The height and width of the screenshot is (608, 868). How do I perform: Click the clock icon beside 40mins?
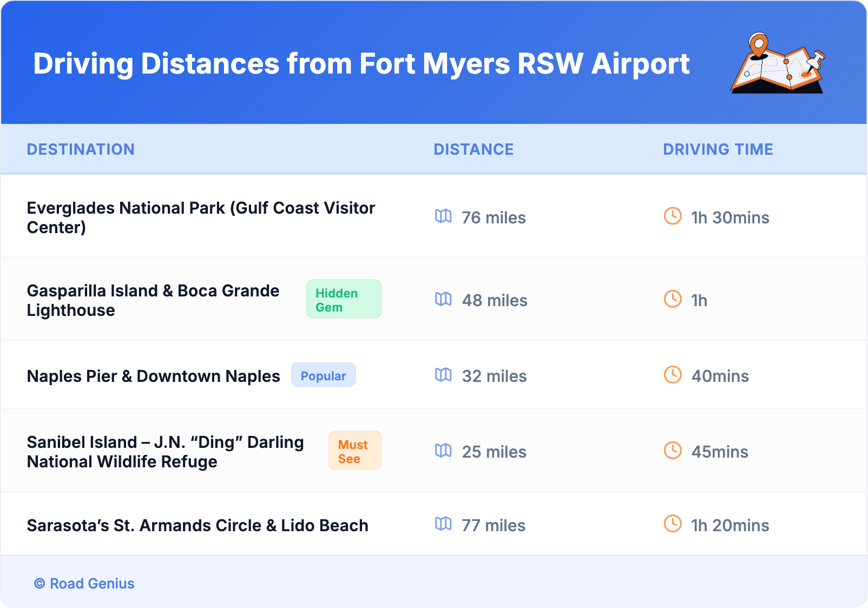tap(673, 375)
